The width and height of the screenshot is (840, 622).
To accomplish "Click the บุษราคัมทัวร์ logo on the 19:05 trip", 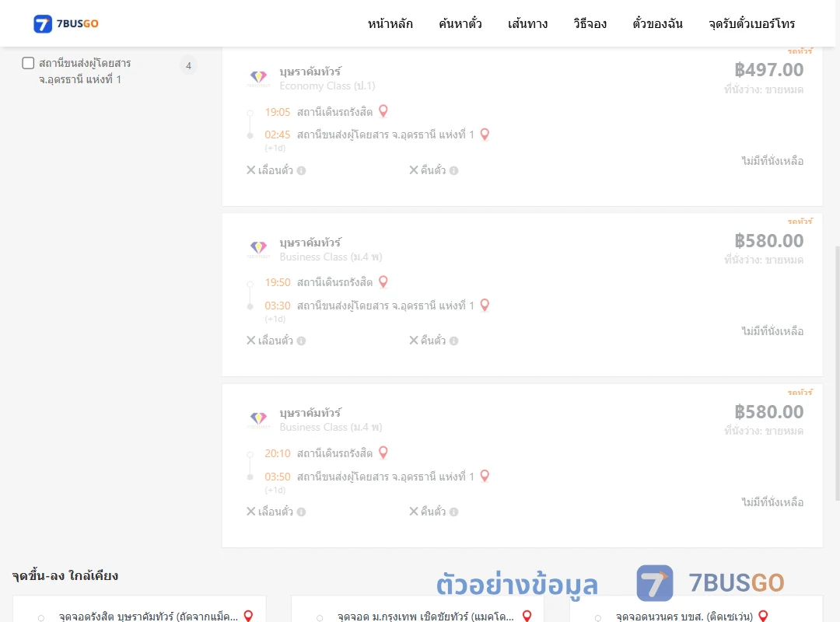I will [x=259, y=79].
